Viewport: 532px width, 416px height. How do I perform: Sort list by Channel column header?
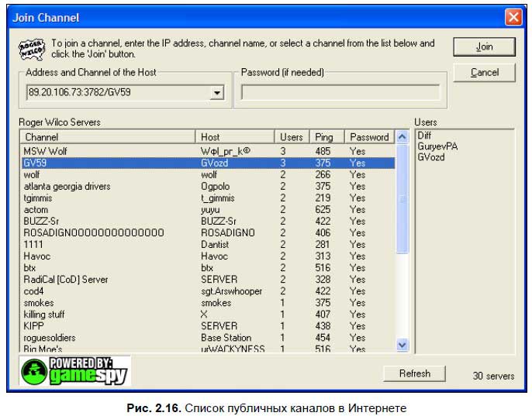click(x=108, y=137)
